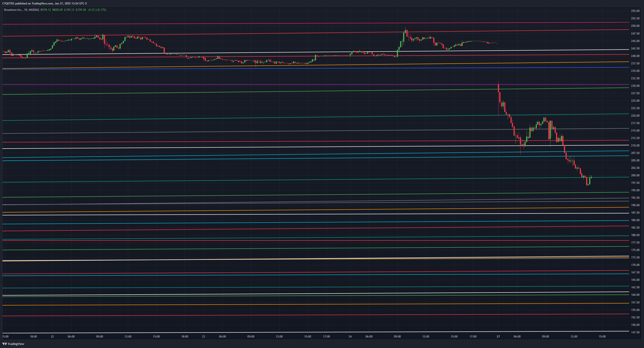
Task: Select the dark blue horizontal line near 236
Action: (316, 68)
